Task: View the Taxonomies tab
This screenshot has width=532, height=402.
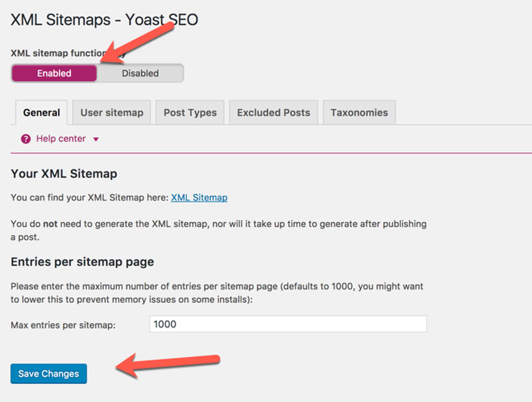Action: pos(359,112)
